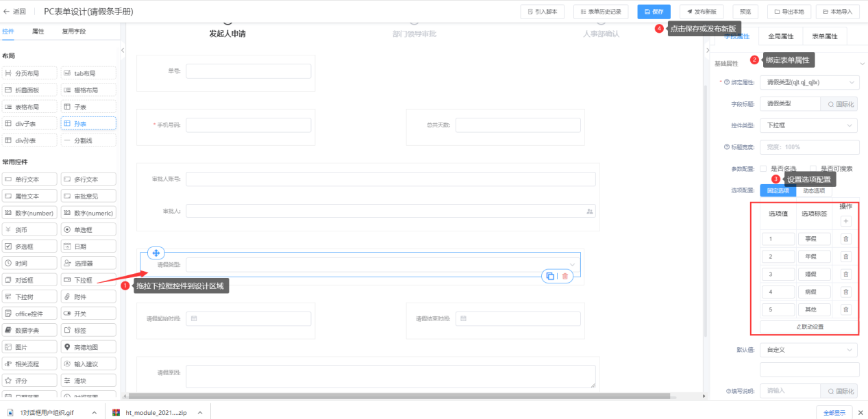The image size is (868, 419).
Task: Select the 多选框 checkbox control
Action: (29, 246)
